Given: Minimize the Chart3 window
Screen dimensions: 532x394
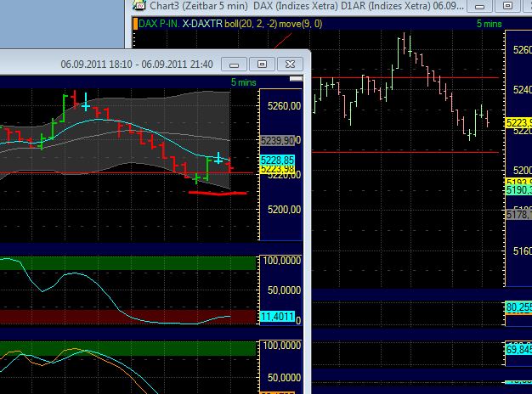Looking at the screenshot, I should [480, 6].
